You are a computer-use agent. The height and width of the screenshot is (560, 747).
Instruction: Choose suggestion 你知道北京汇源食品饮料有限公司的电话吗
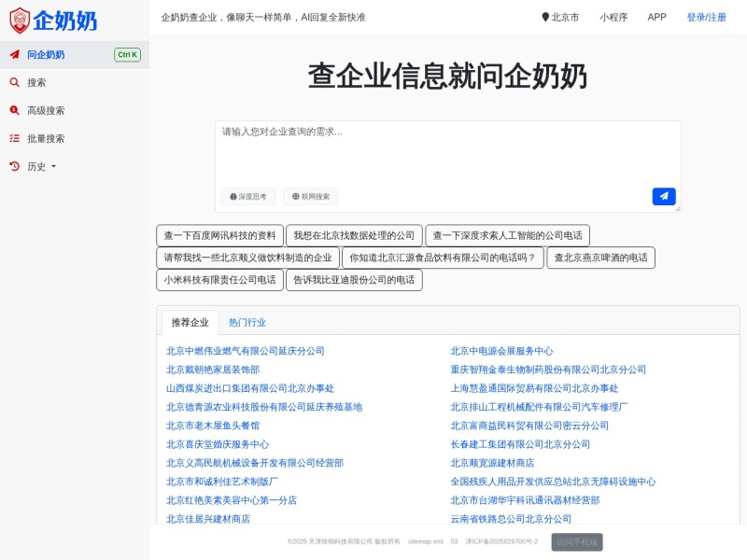click(443, 258)
